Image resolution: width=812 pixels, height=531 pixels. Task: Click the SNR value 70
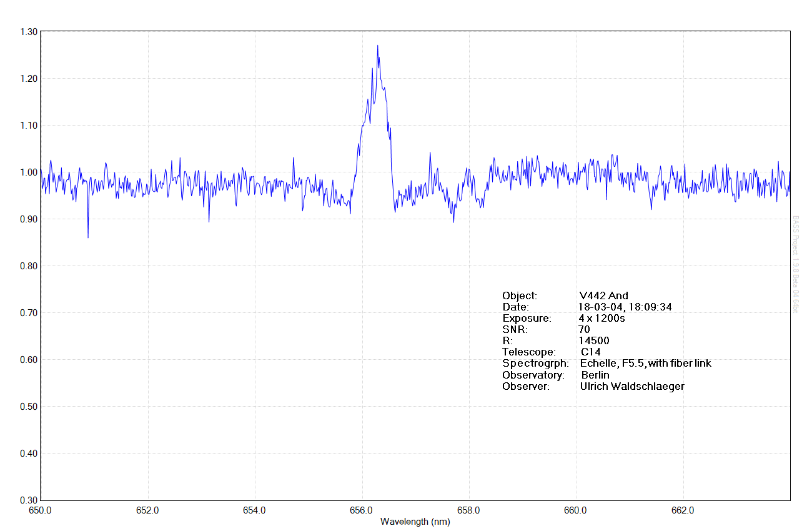point(584,329)
